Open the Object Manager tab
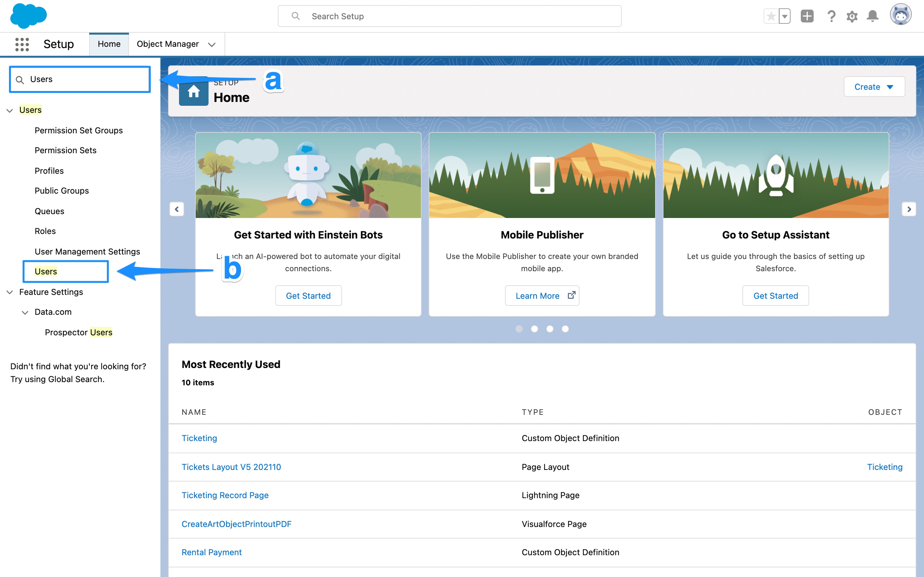 167,44
